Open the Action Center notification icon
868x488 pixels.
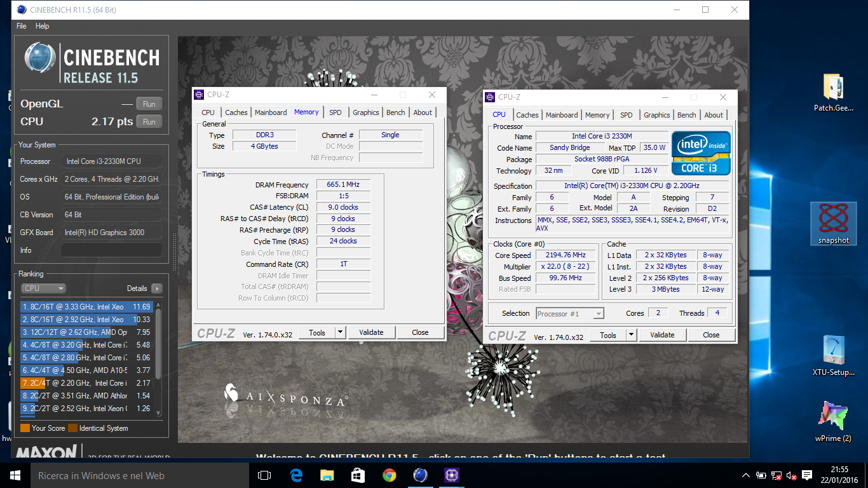(808, 475)
